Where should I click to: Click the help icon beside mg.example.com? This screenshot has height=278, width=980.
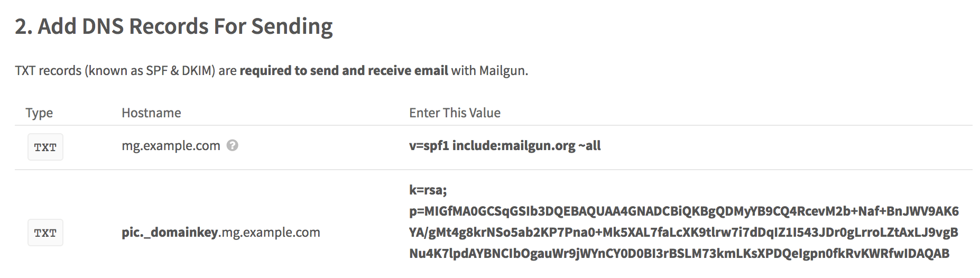(x=232, y=145)
